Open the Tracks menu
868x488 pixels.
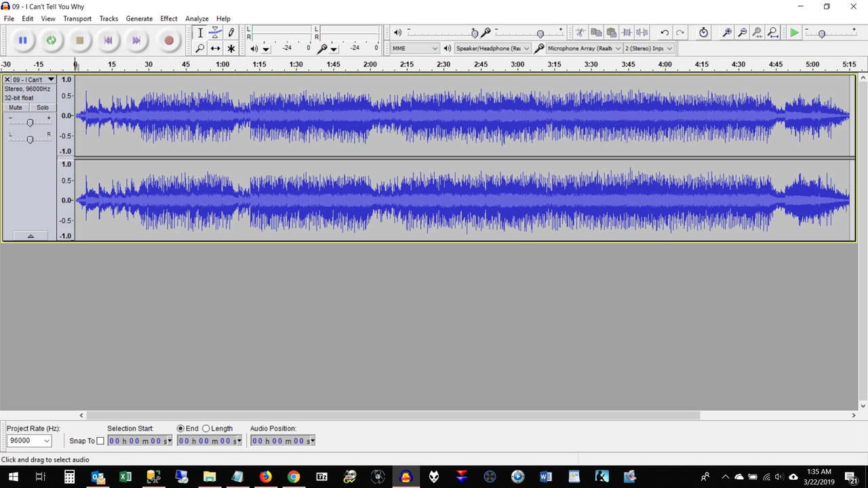click(x=108, y=18)
